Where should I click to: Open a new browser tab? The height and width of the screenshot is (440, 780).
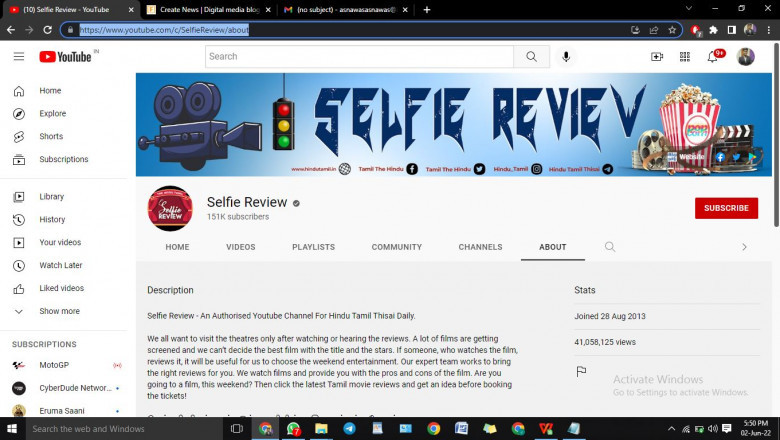click(426, 9)
